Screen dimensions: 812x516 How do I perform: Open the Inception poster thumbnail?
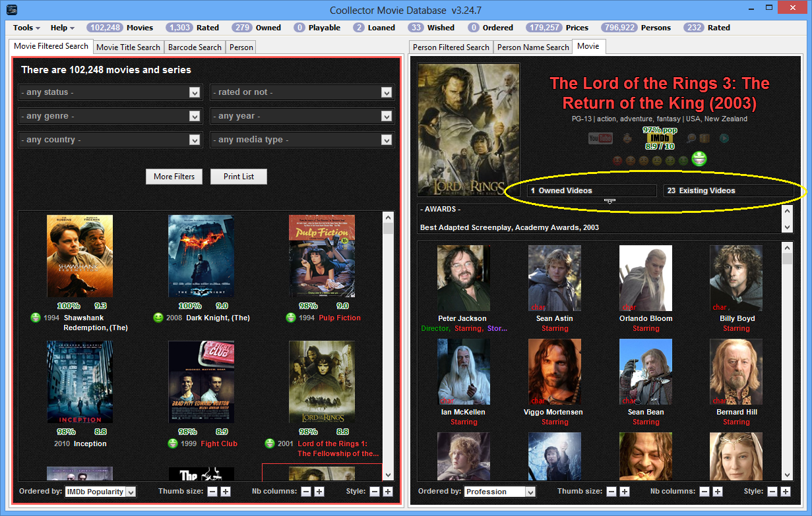tap(80, 382)
